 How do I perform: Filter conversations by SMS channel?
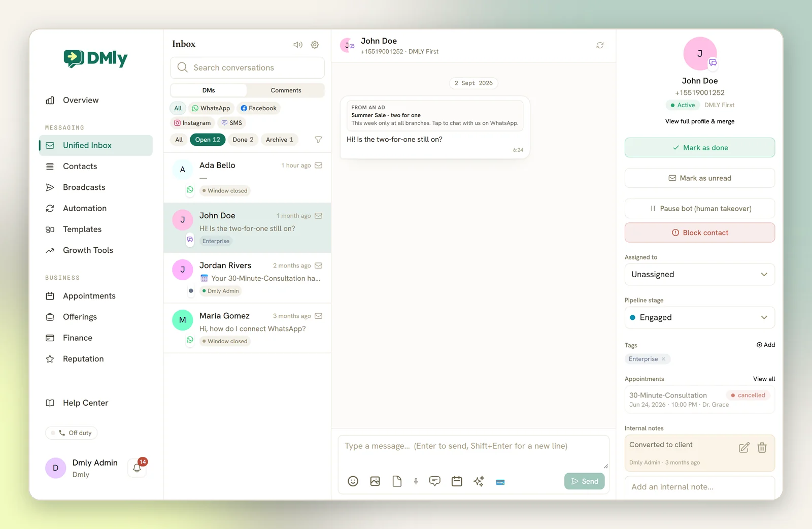232,123
